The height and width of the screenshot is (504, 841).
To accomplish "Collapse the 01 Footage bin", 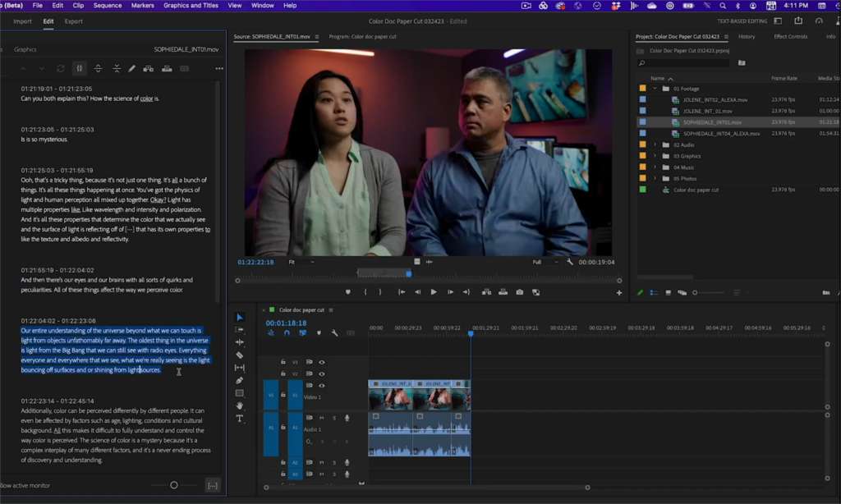I will [x=655, y=89].
